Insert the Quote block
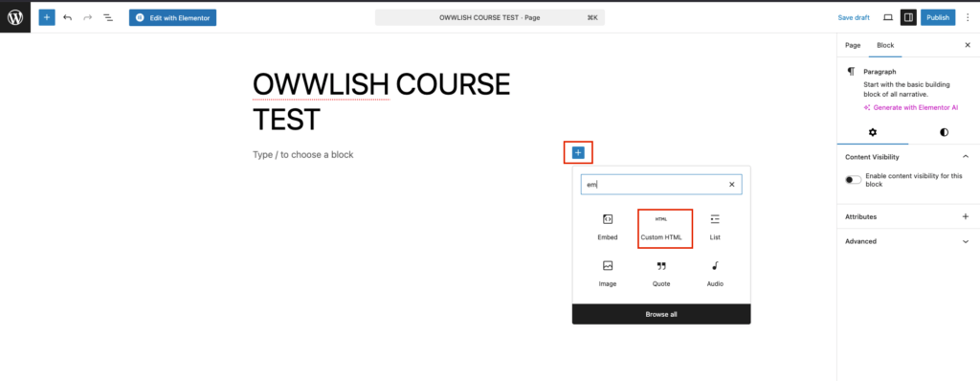This screenshot has width=980, height=381. click(661, 274)
